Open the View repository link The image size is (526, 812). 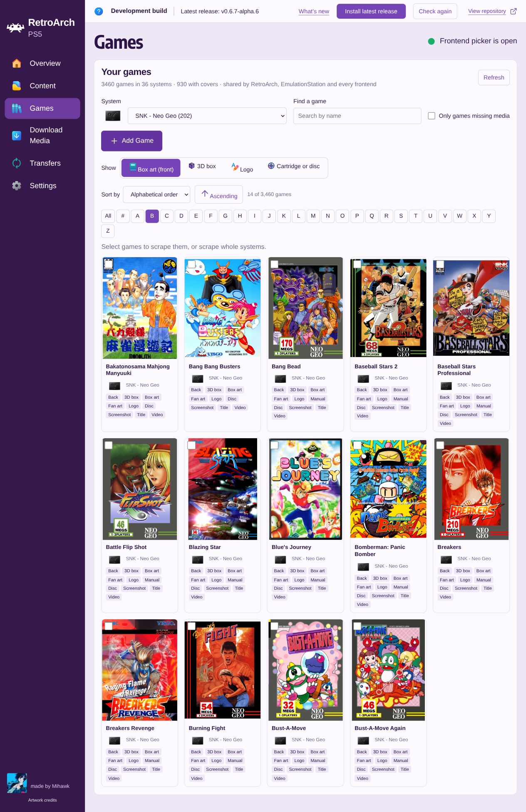point(487,11)
